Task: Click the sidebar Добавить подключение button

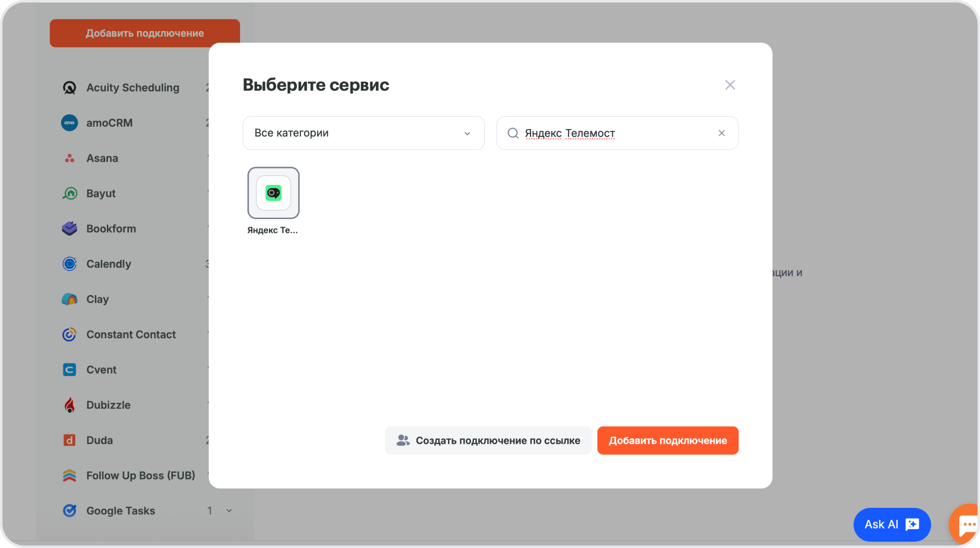Action: [x=145, y=33]
